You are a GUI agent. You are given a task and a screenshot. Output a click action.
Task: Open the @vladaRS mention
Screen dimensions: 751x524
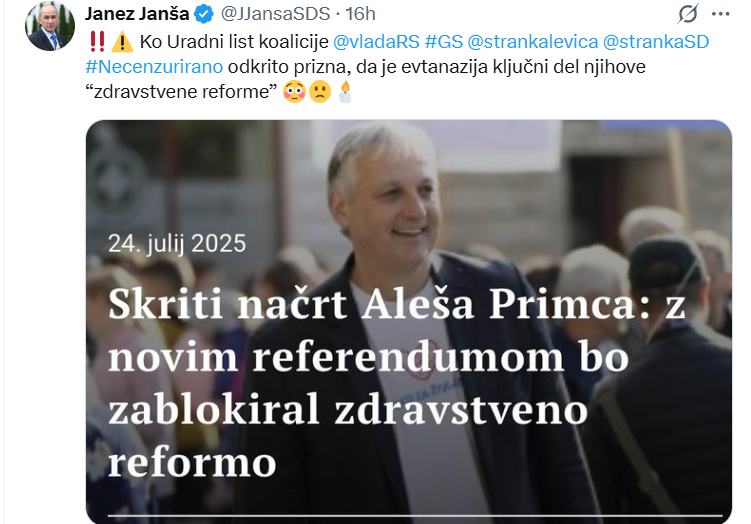(376, 42)
